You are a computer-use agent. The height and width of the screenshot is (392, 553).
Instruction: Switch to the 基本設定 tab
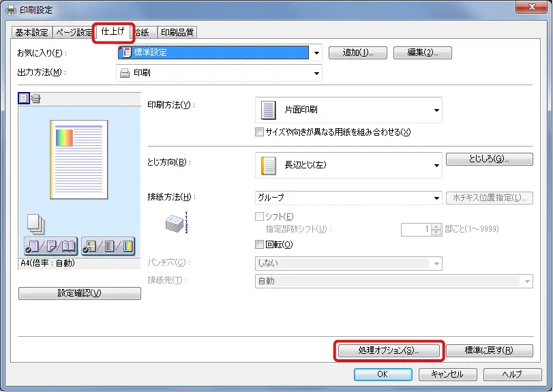(32, 33)
